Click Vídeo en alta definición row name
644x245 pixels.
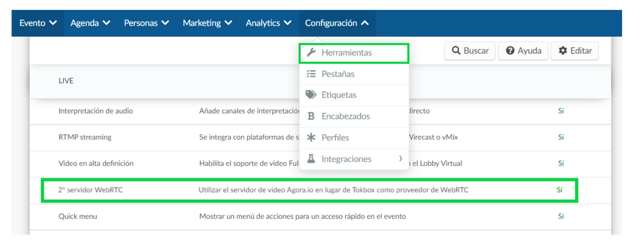96,164
